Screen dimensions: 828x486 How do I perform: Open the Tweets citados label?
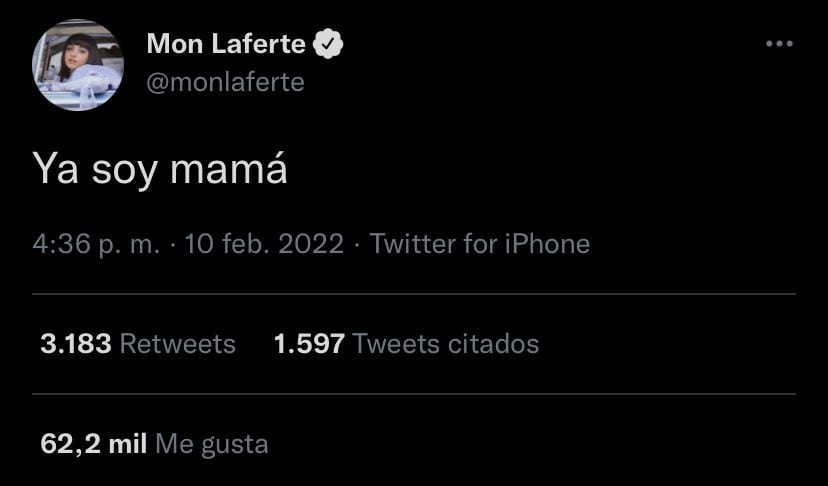(x=446, y=344)
